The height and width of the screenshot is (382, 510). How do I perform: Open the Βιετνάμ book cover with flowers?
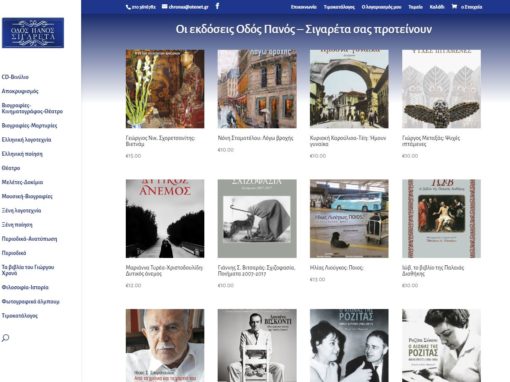(165, 89)
